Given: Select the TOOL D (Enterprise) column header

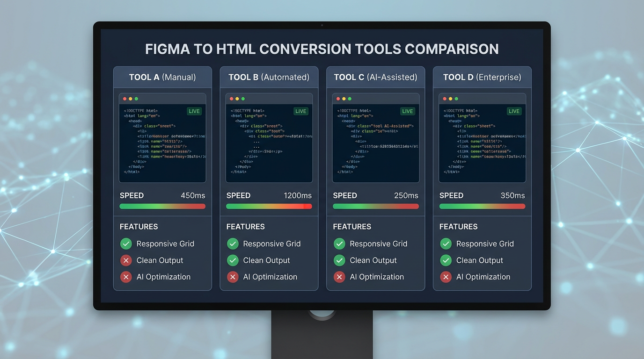Looking at the screenshot, I should [x=482, y=77].
